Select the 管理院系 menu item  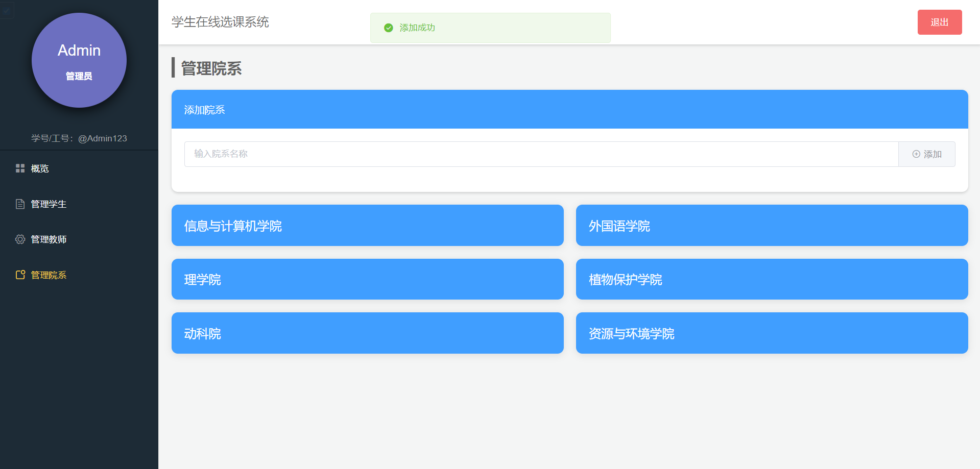point(79,275)
